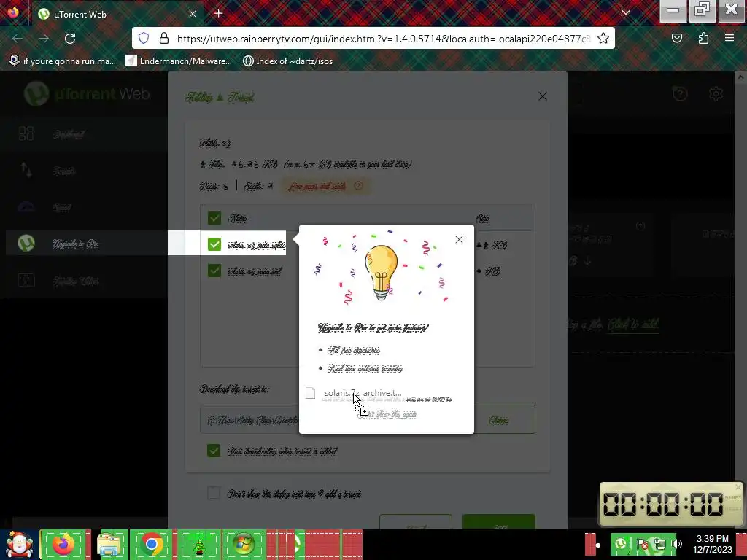Open 'if youre gonna run ma...' bookmark
Image resolution: width=747 pixels, height=560 pixels.
63,61
